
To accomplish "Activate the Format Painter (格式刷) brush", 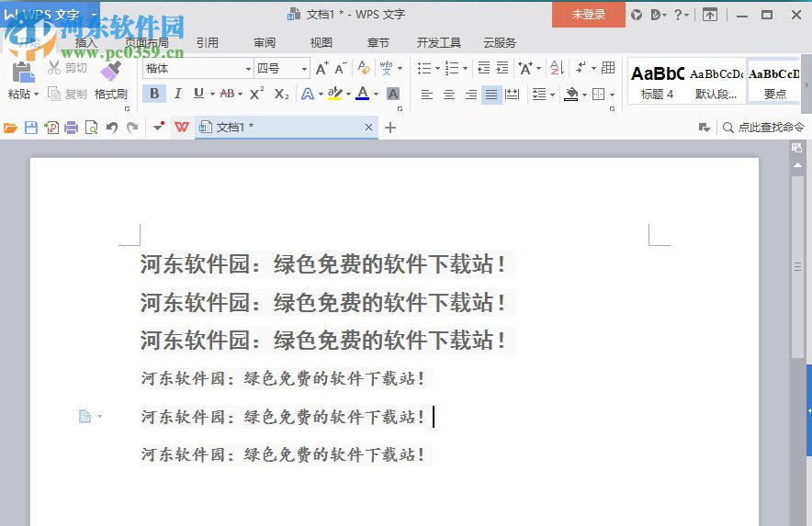I will tap(111, 80).
